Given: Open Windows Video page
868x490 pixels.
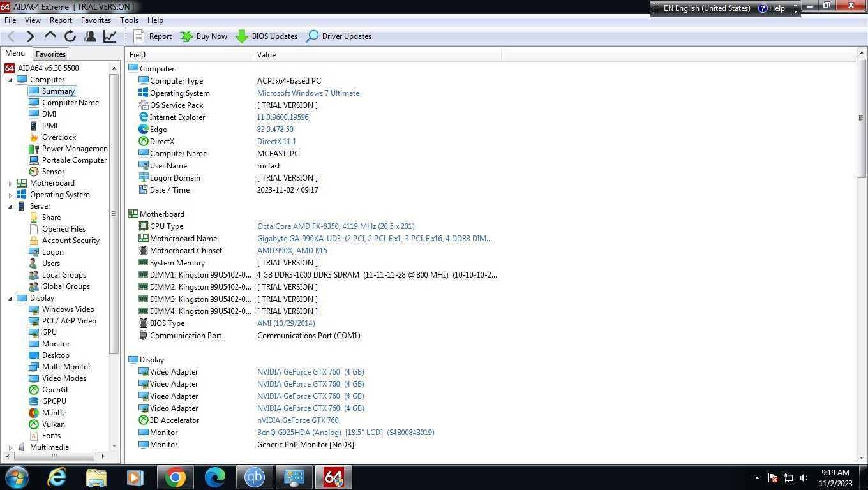Looking at the screenshot, I should (68, 309).
